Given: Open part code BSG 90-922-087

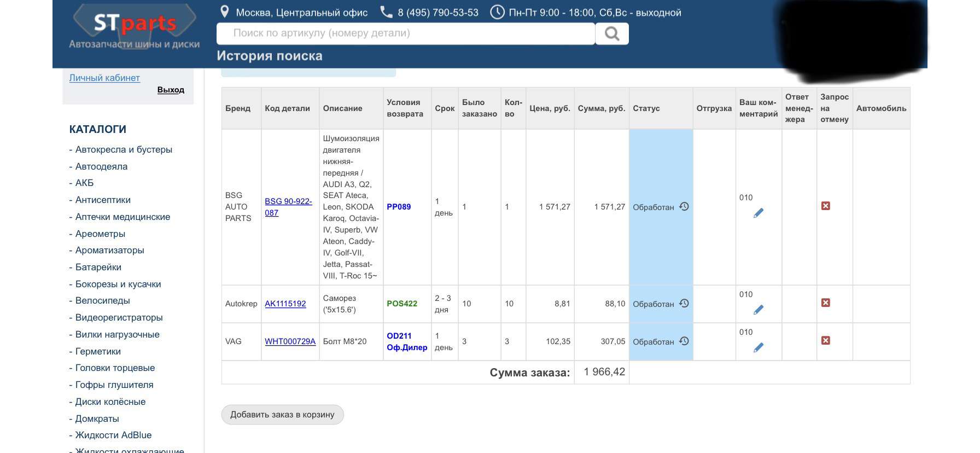Looking at the screenshot, I should [288, 207].
